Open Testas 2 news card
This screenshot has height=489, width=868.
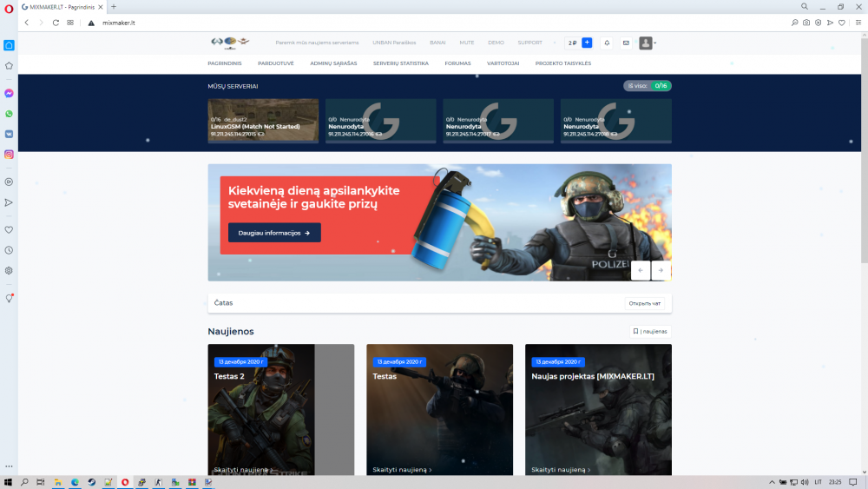[280, 410]
